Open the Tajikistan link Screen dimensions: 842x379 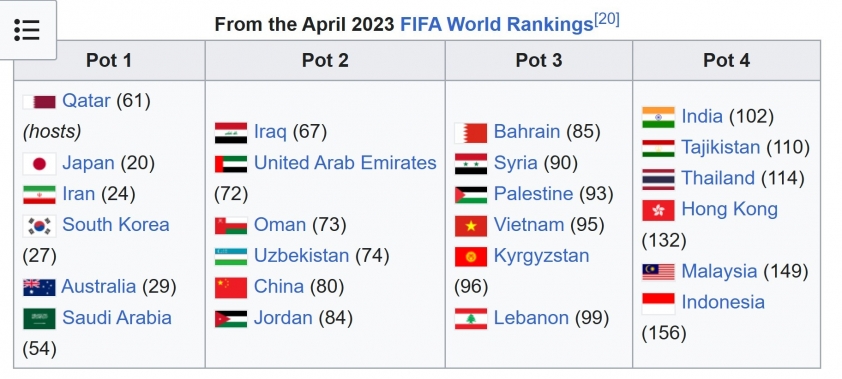[x=721, y=147]
